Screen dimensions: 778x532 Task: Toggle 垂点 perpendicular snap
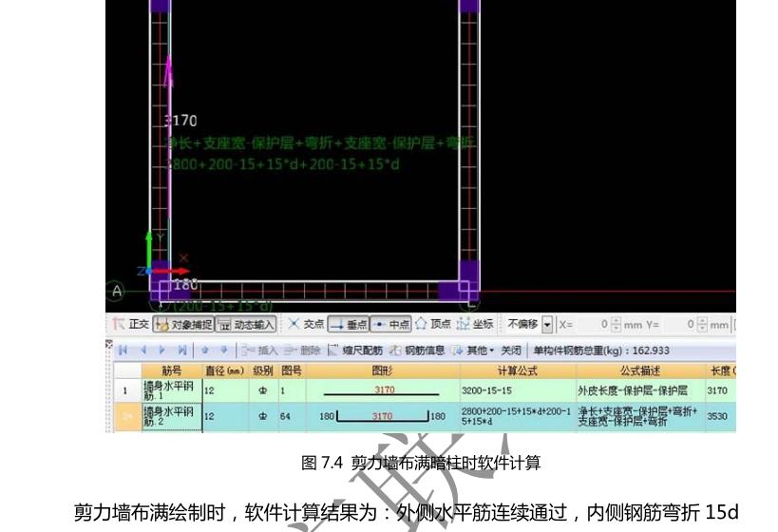pos(349,325)
